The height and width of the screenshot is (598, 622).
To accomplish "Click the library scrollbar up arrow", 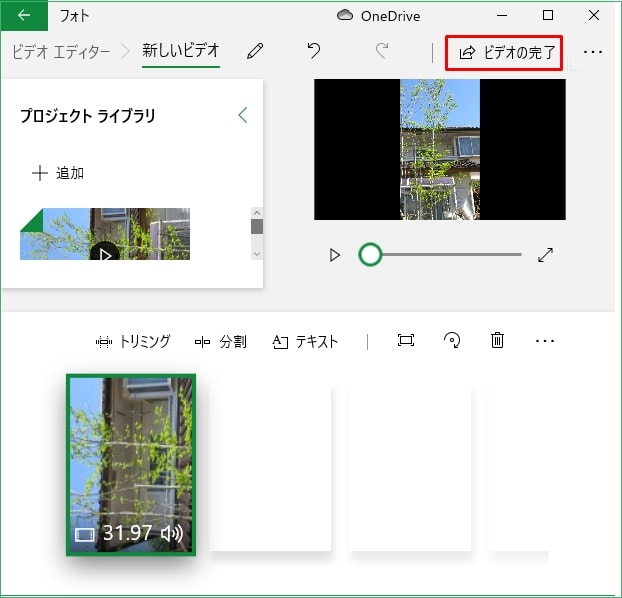I will click(x=257, y=213).
